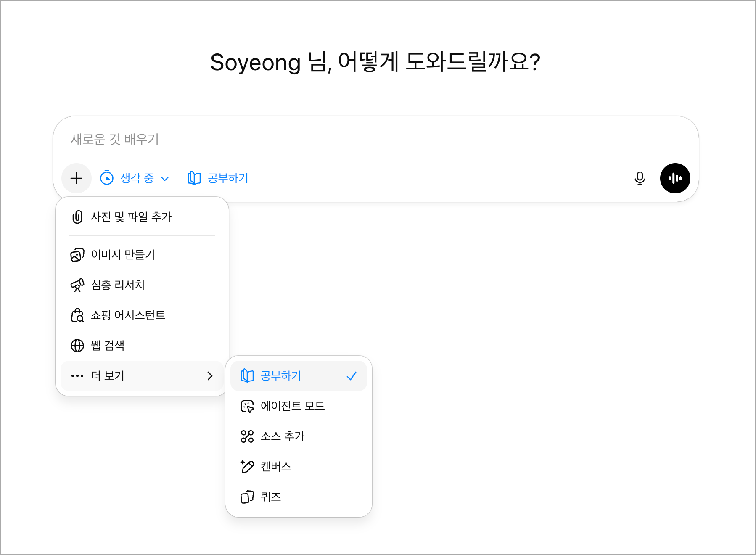The height and width of the screenshot is (555, 756).
Task: Click the telescope icon for 심층 리서치
Action: pyautogui.click(x=77, y=285)
